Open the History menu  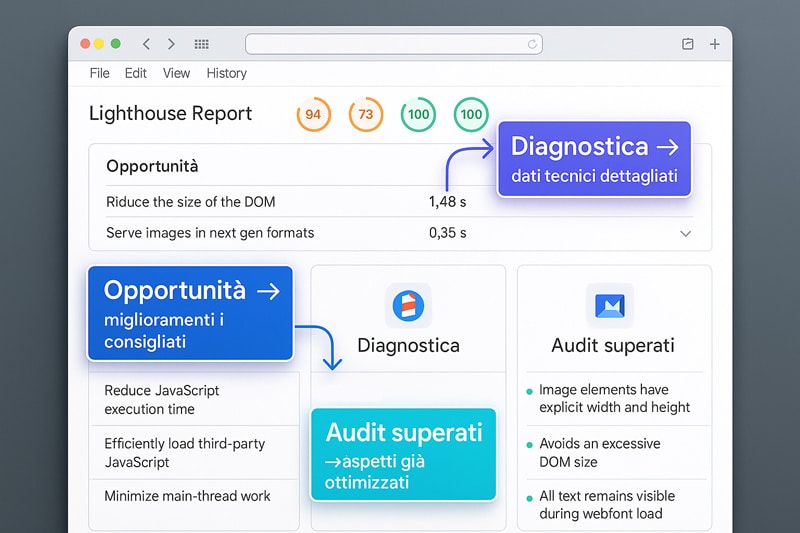[x=227, y=73]
